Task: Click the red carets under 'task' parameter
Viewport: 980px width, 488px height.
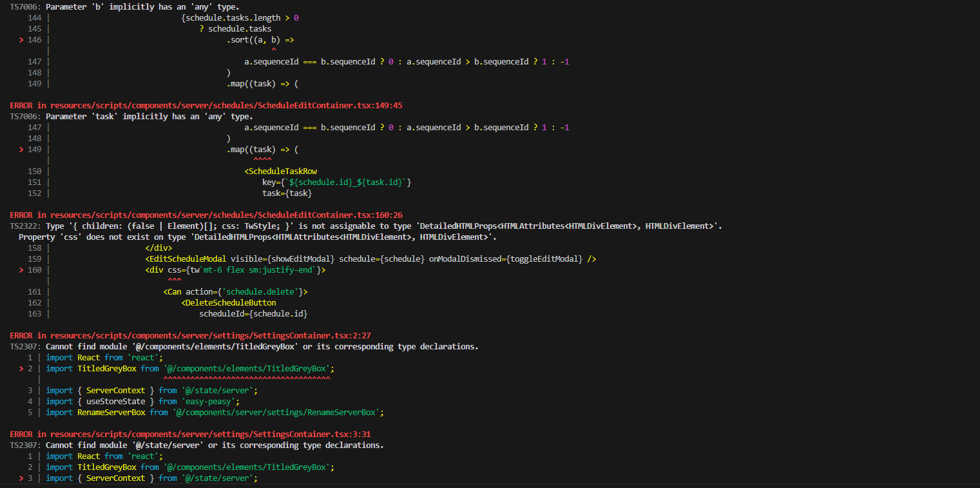Action: 262,160
